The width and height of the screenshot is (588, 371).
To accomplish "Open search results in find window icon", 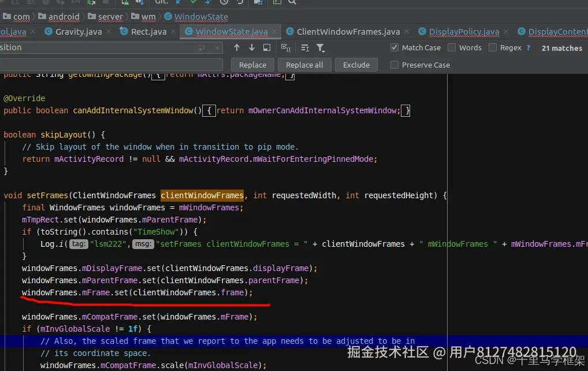I will tap(305, 48).
